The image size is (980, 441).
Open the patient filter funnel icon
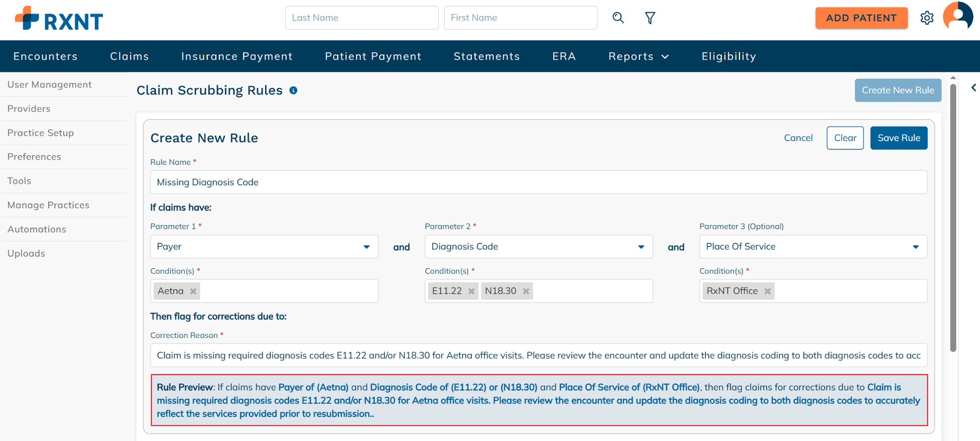tap(650, 18)
